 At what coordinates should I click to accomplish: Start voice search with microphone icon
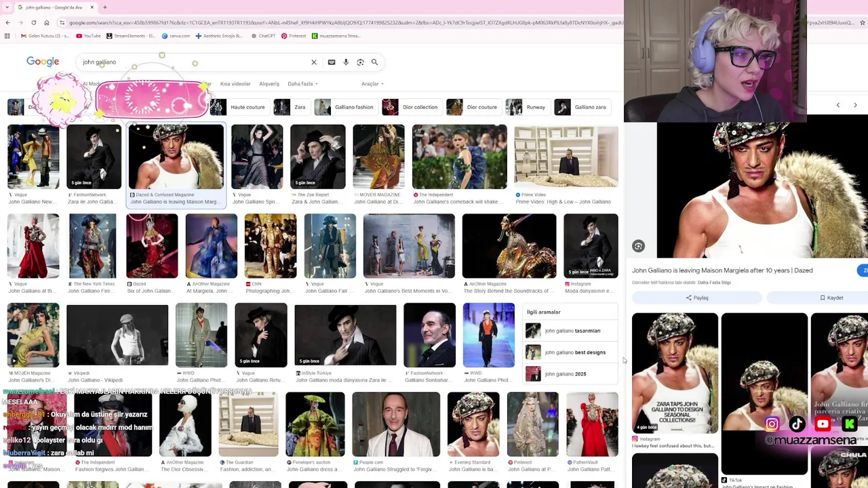(346, 62)
